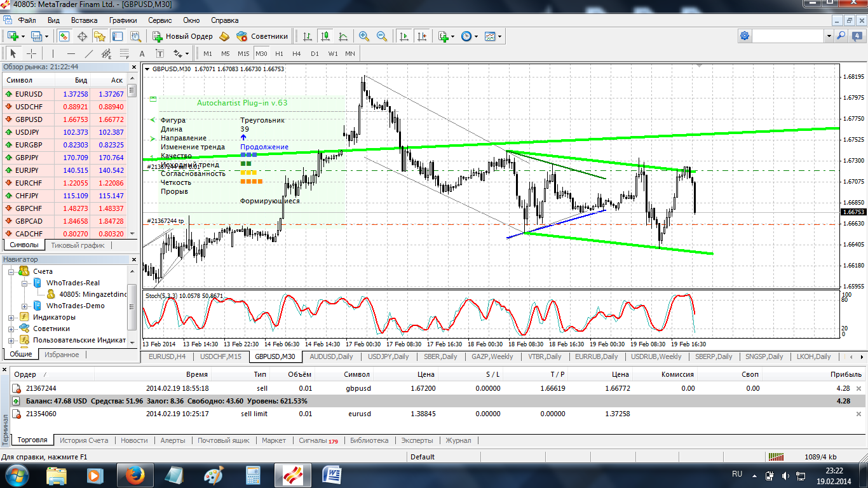Image resolution: width=868 pixels, height=488 pixels.
Task: Open the Графики menu
Action: click(123, 20)
